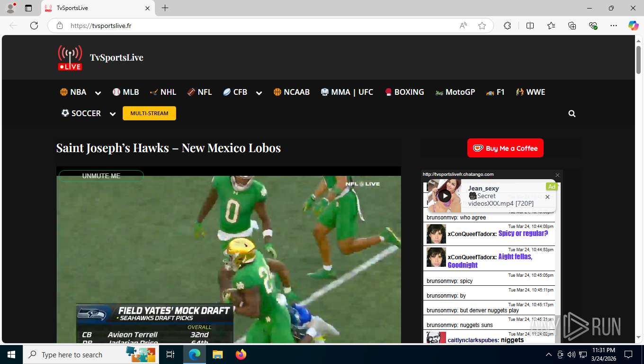Open the MotoGP section
Screen dimensions: 644x364
pyautogui.click(x=455, y=92)
